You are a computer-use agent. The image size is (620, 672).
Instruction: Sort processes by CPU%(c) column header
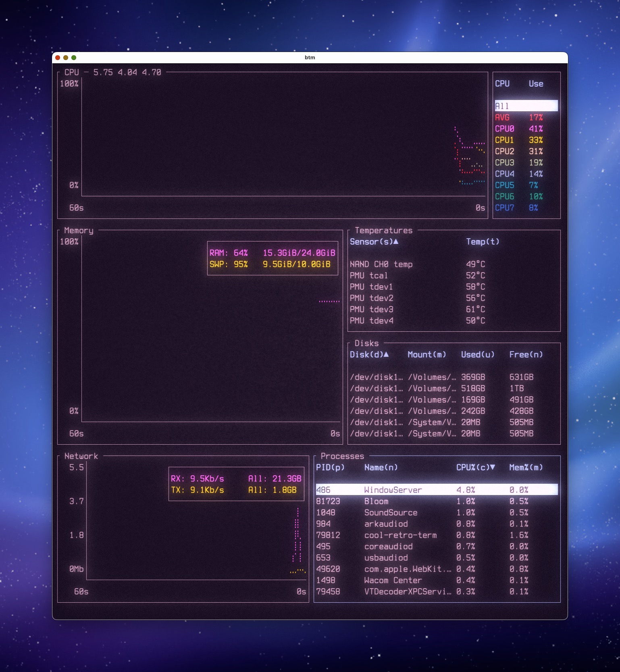point(475,468)
